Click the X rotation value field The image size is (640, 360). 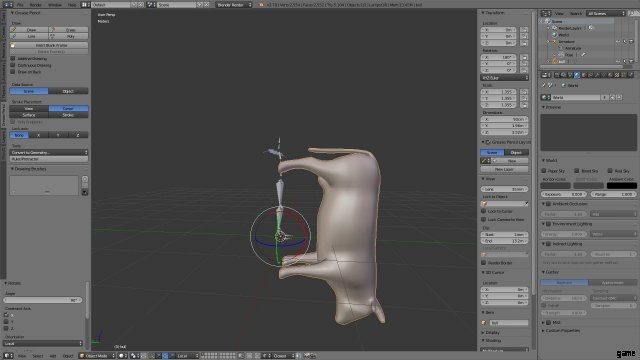499,58
